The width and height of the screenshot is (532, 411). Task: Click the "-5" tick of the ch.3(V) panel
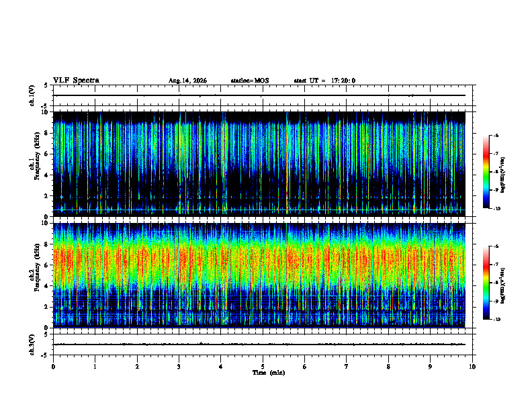click(x=44, y=355)
